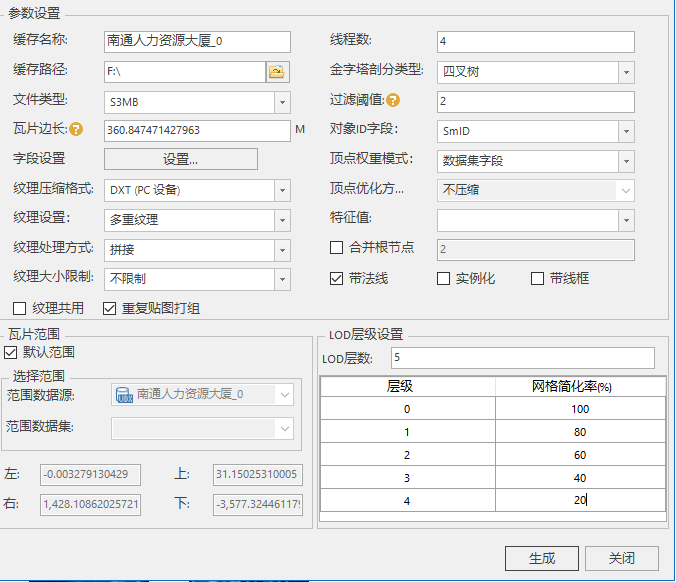Open the 范围数据集 dropdown
Screen dimensions: 676x582
tap(285, 429)
